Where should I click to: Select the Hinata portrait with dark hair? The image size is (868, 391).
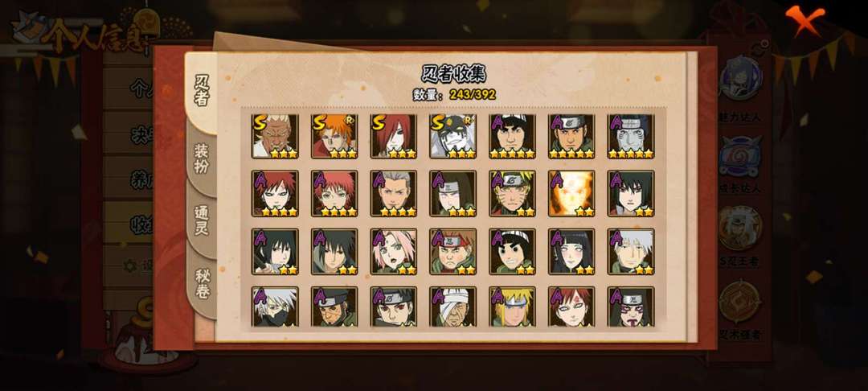point(571,252)
